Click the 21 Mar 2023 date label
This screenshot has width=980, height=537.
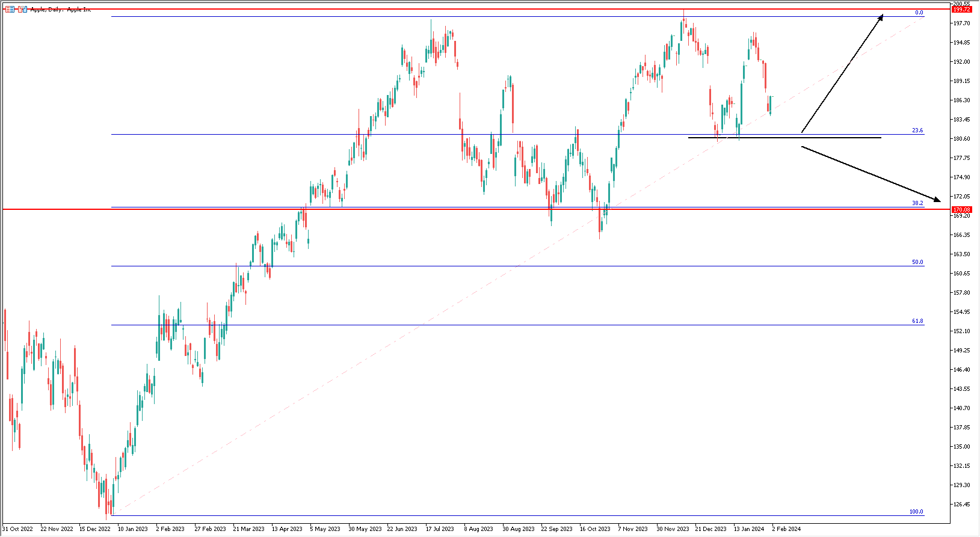click(248, 529)
